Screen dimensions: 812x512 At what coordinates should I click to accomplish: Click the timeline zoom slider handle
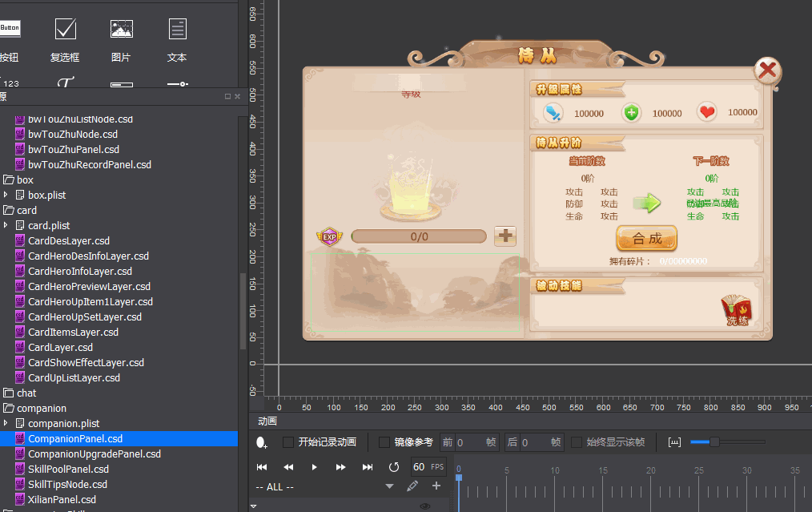pyautogui.click(x=714, y=441)
